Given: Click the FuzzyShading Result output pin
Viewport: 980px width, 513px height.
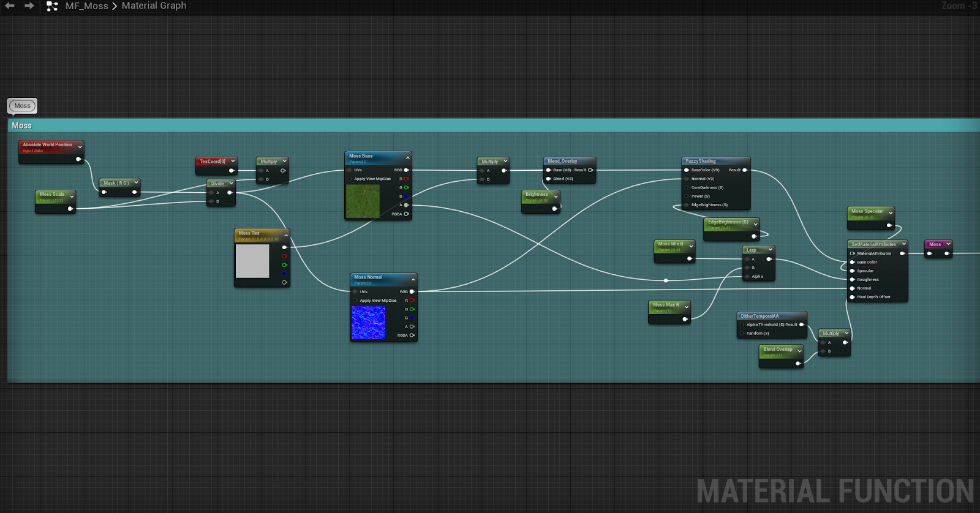Looking at the screenshot, I should point(745,170).
